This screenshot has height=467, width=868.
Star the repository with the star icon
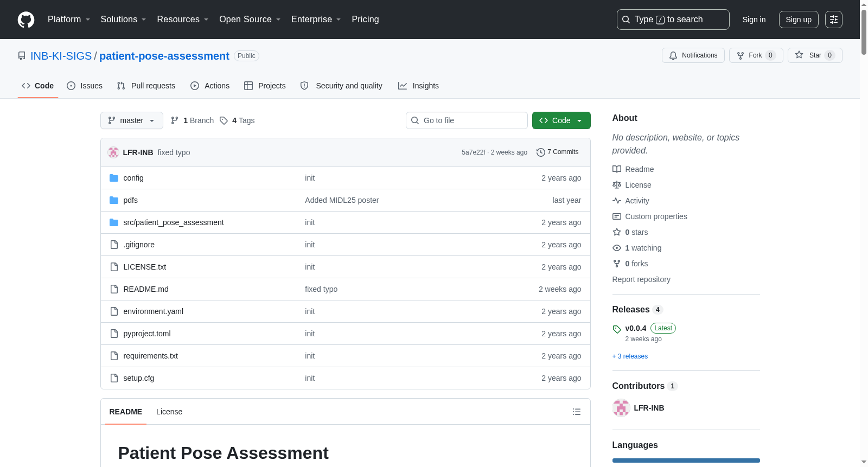click(799, 55)
